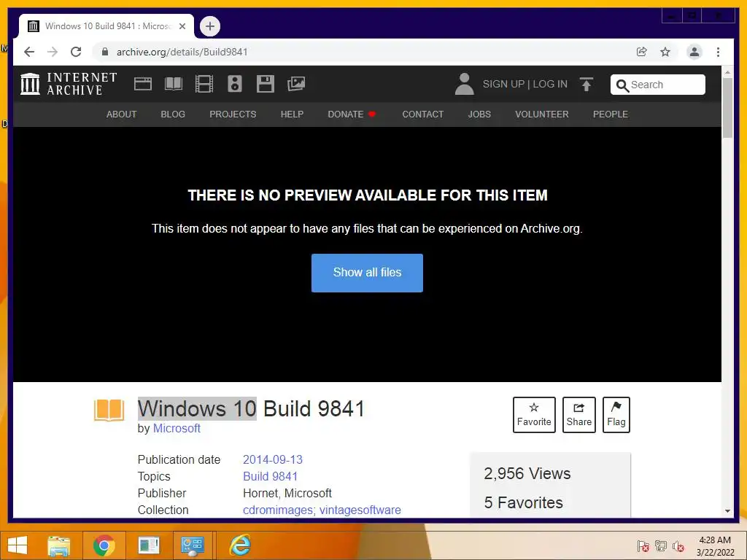Open the Internet Archive home logo
Screen dimensions: 747x560
[69, 84]
